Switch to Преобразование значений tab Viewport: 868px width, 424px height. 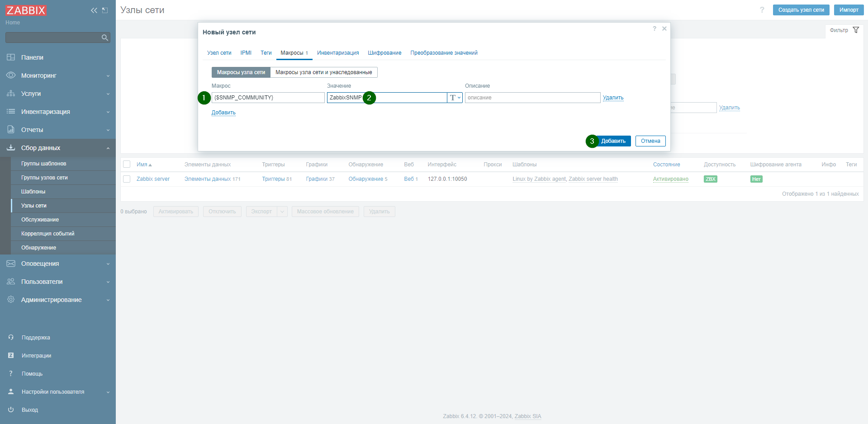pos(444,53)
